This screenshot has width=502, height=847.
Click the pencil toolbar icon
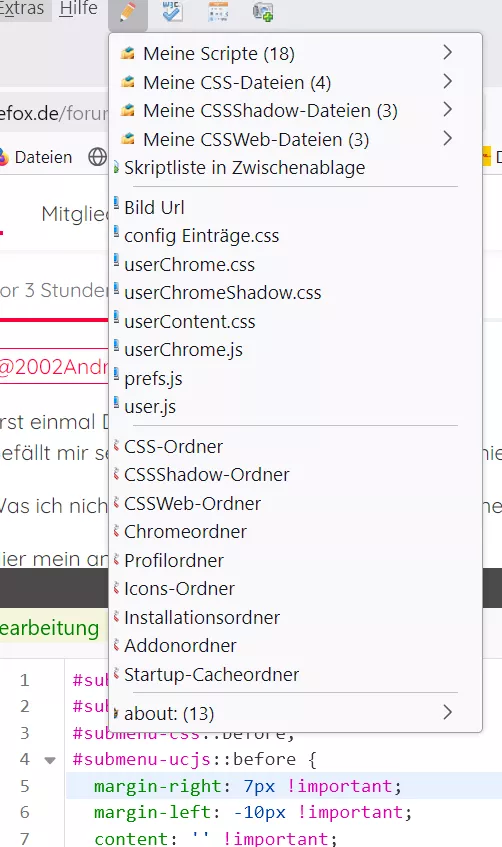[128, 11]
